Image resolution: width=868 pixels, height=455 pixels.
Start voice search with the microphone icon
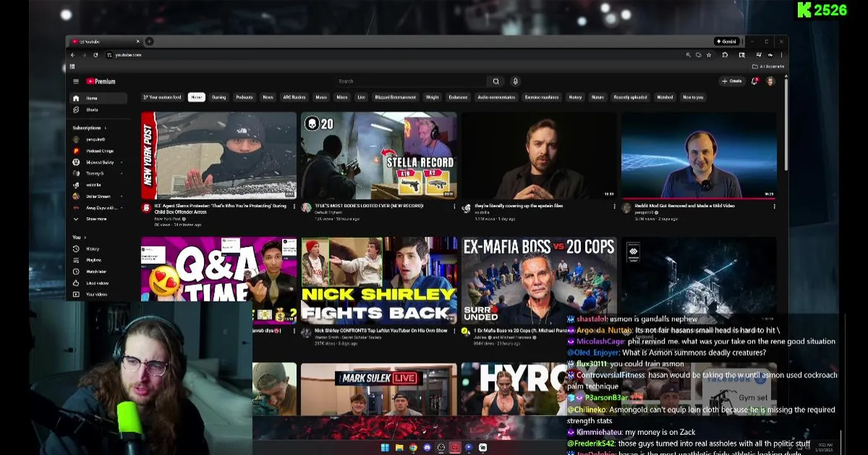coord(515,82)
